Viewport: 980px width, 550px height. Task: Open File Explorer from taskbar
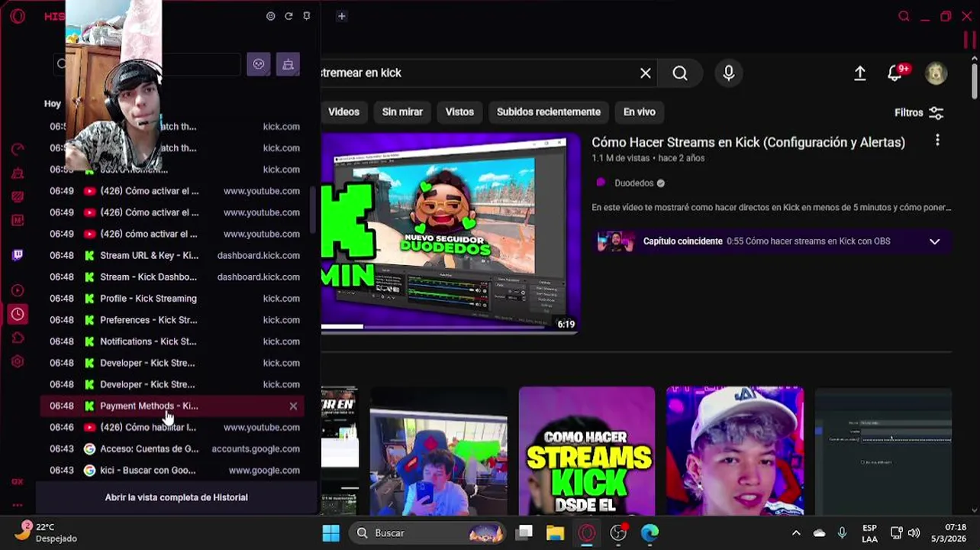555,532
